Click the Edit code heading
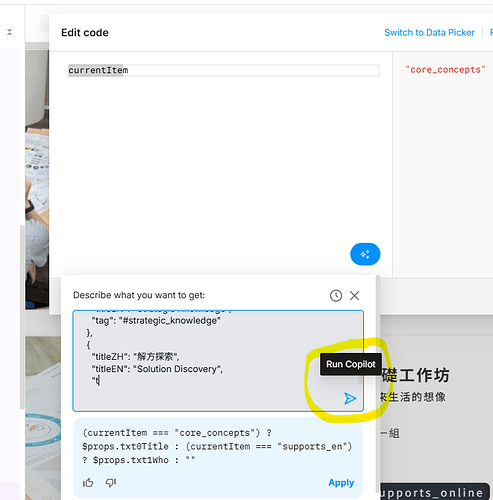Viewport: 493px width, 500px height. (x=85, y=33)
